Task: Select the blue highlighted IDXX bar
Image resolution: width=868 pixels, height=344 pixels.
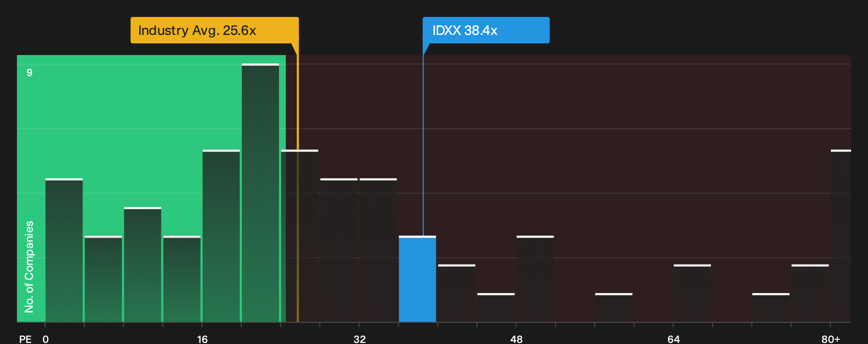Action: coord(418,279)
